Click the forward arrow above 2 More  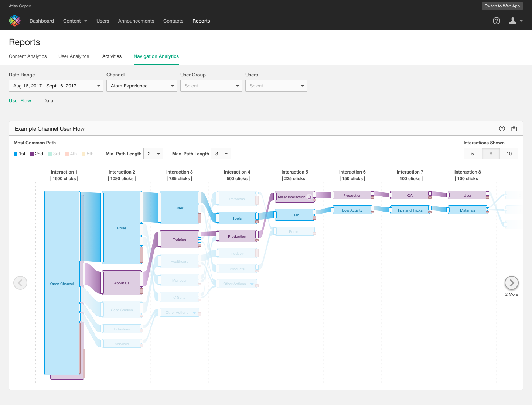511,283
